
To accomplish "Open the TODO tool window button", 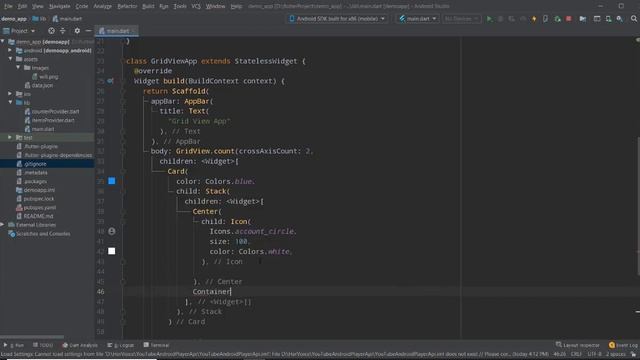I will coord(43,345).
